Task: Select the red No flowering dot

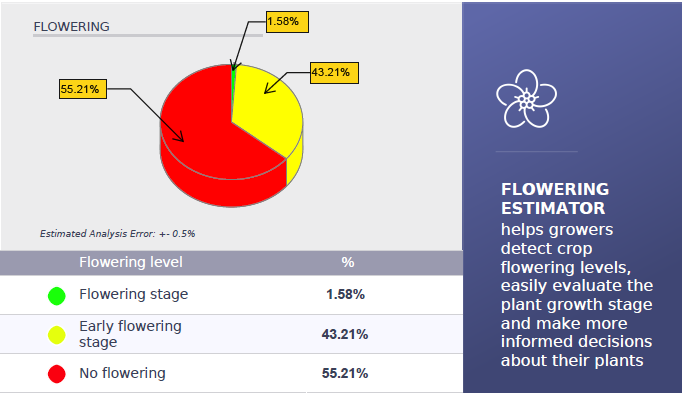Action: point(57,374)
